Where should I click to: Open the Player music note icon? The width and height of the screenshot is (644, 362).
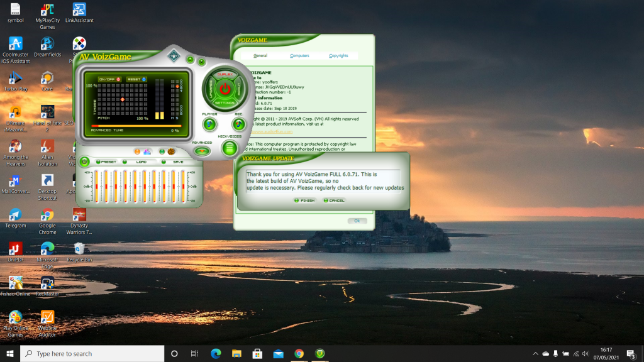coord(209,124)
